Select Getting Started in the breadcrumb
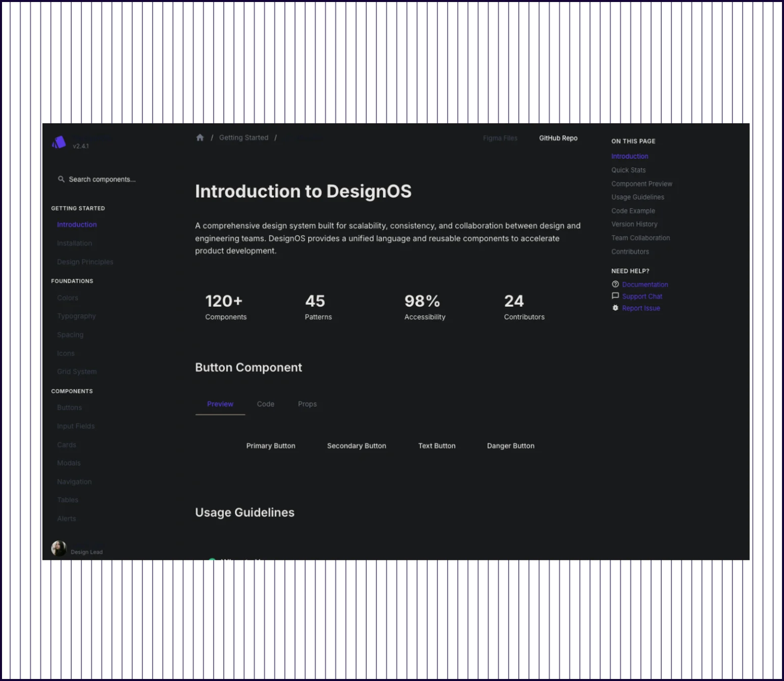Viewport: 784px width, 681px height. coord(243,137)
